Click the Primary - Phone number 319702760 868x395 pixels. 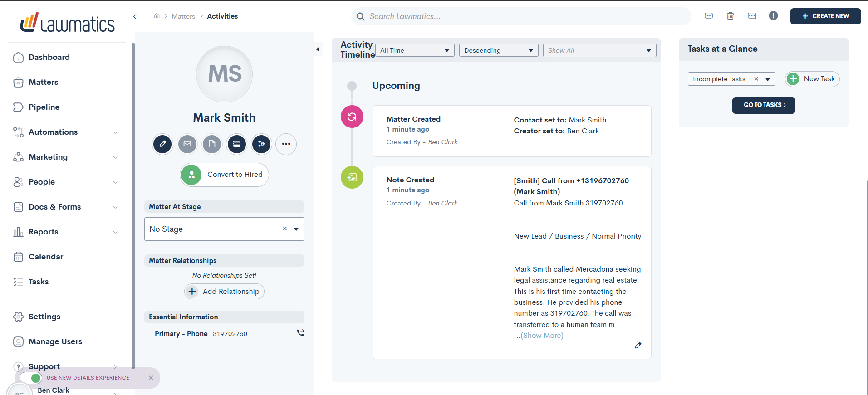[230, 334]
